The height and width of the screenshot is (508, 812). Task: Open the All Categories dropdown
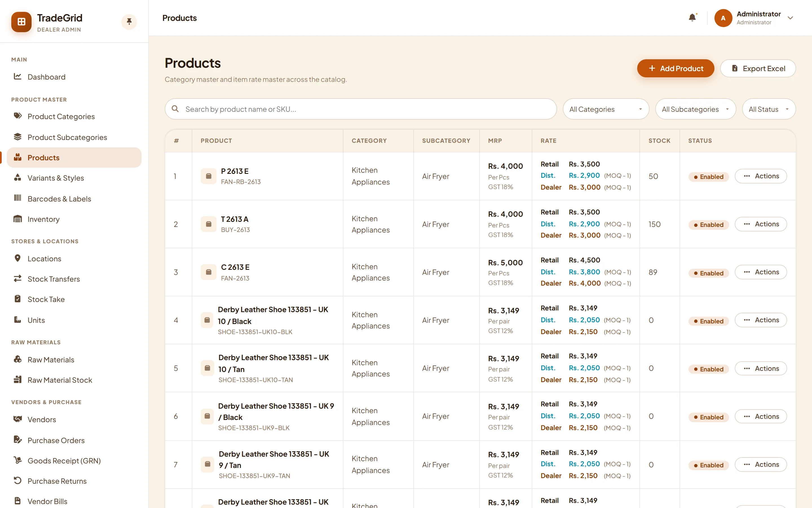(x=606, y=109)
